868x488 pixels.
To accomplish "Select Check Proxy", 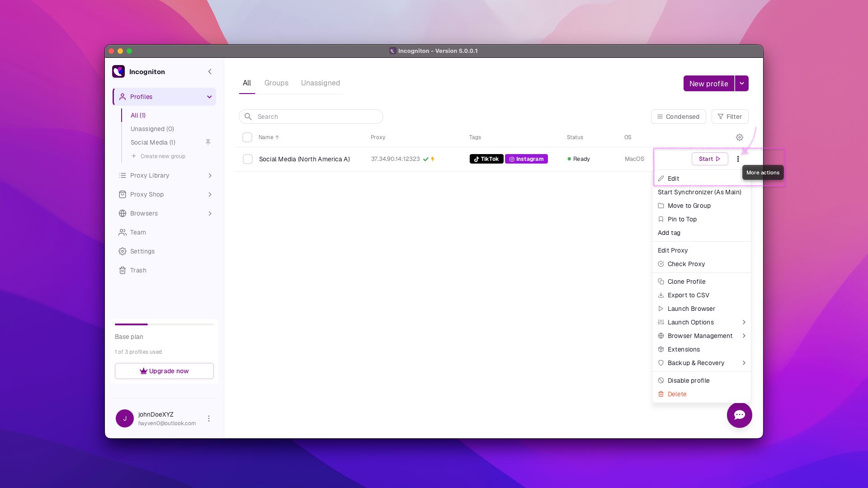I will tap(702, 264).
